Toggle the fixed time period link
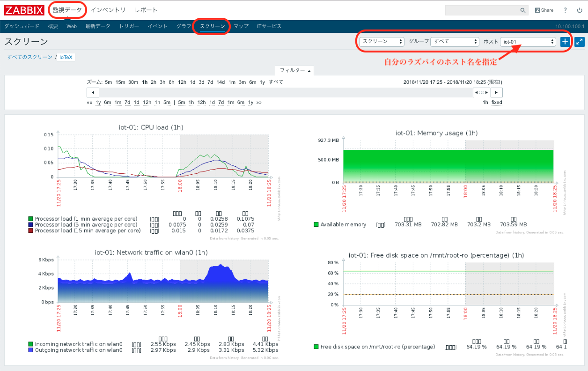This screenshot has height=371, width=588. click(x=497, y=103)
